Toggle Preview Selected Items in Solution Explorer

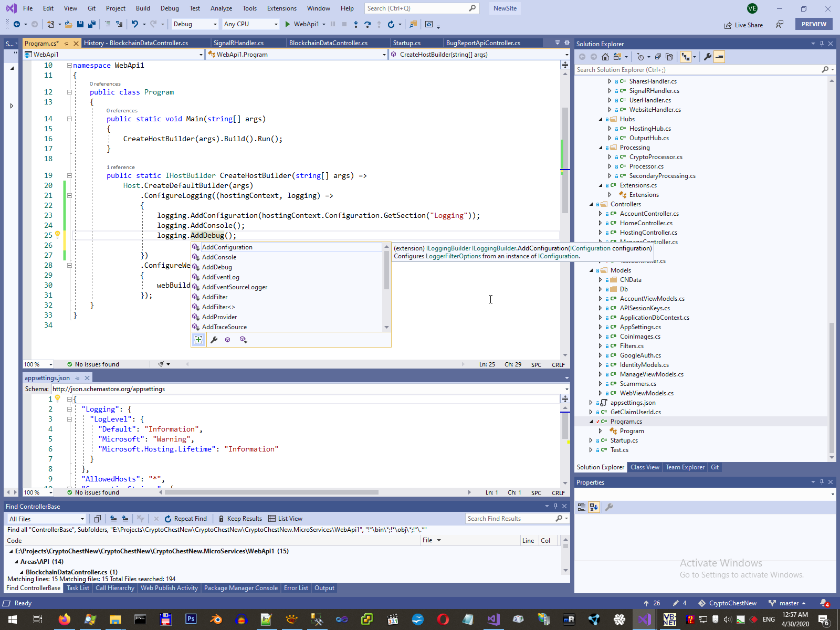click(x=719, y=57)
